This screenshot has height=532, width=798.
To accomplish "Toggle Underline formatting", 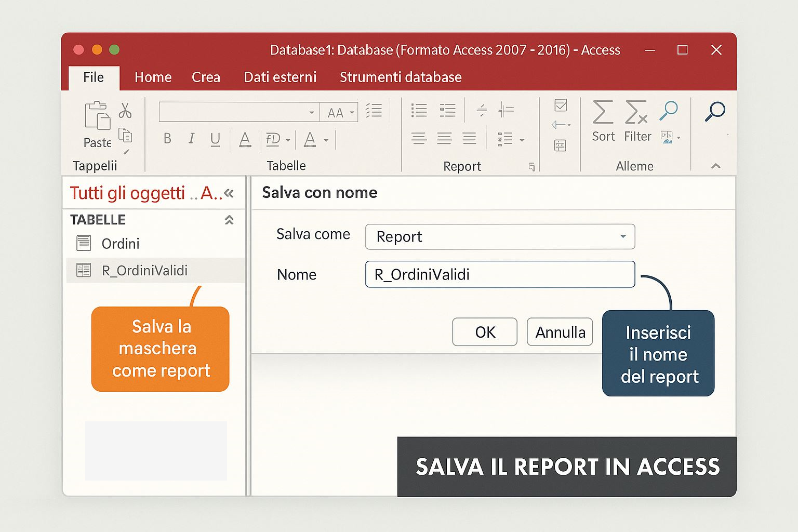I will [215, 139].
